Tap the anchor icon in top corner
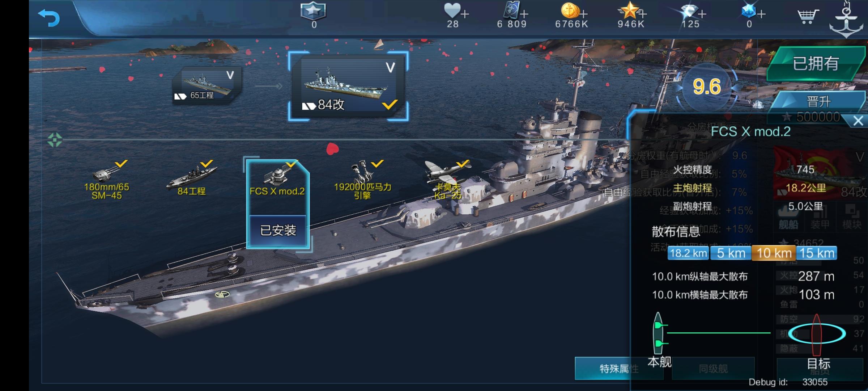868x391 pixels. click(846, 20)
